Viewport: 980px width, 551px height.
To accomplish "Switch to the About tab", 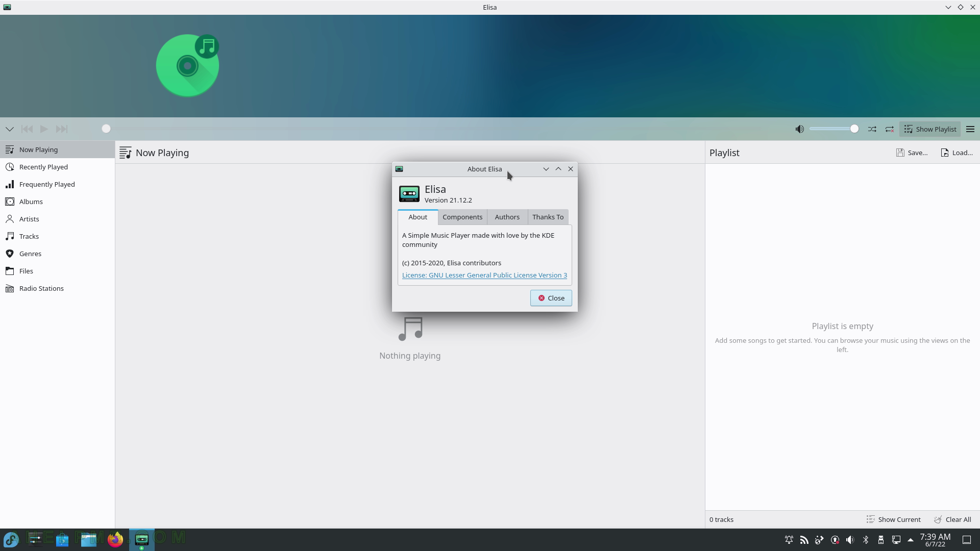I will (x=418, y=217).
